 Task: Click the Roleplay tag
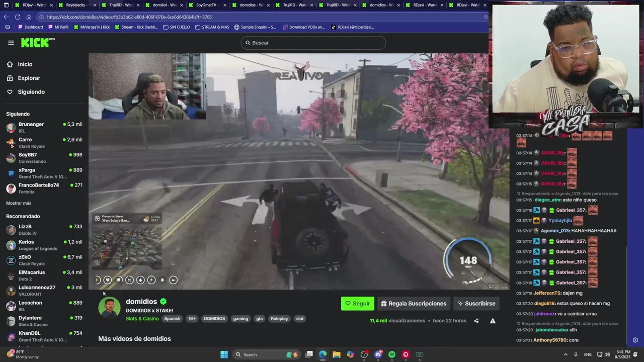click(279, 319)
